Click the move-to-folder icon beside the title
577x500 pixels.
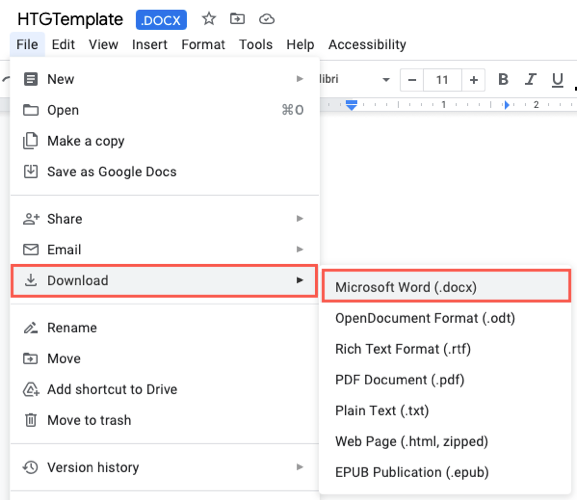click(237, 18)
